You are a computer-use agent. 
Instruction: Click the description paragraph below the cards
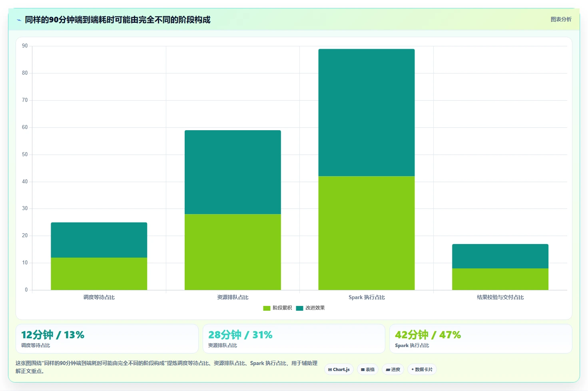pos(166,367)
